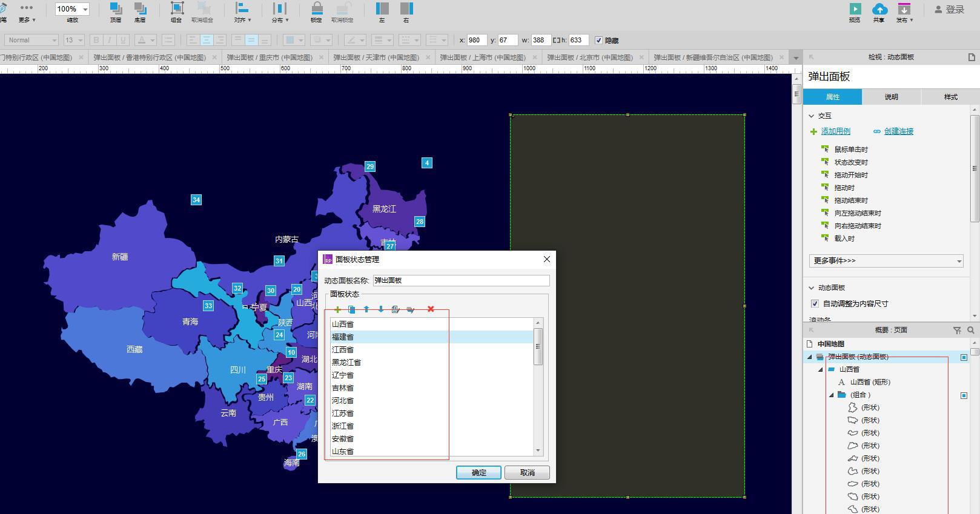This screenshot has height=514, width=980.
Task: Open the 更多事件>>> dropdown
Action: [886, 261]
